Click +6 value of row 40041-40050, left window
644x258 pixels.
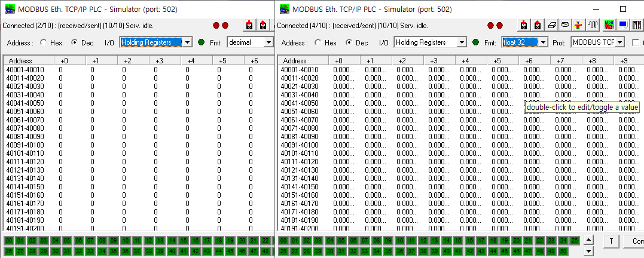251,103
